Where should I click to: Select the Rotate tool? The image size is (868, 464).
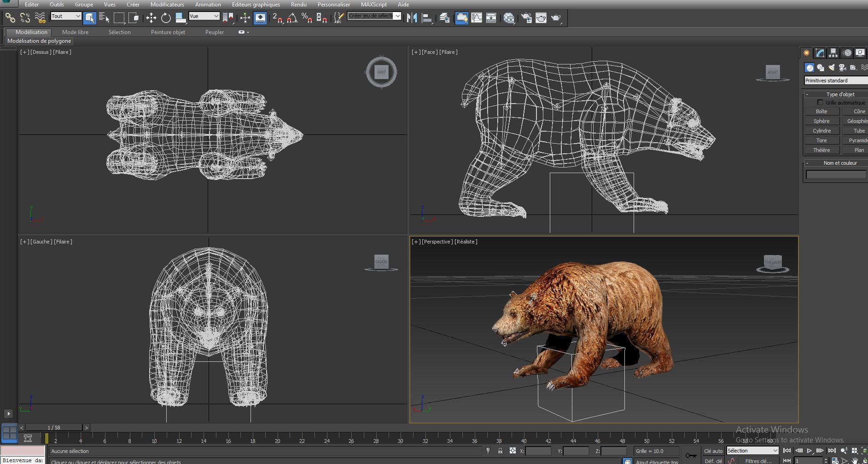(166, 18)
